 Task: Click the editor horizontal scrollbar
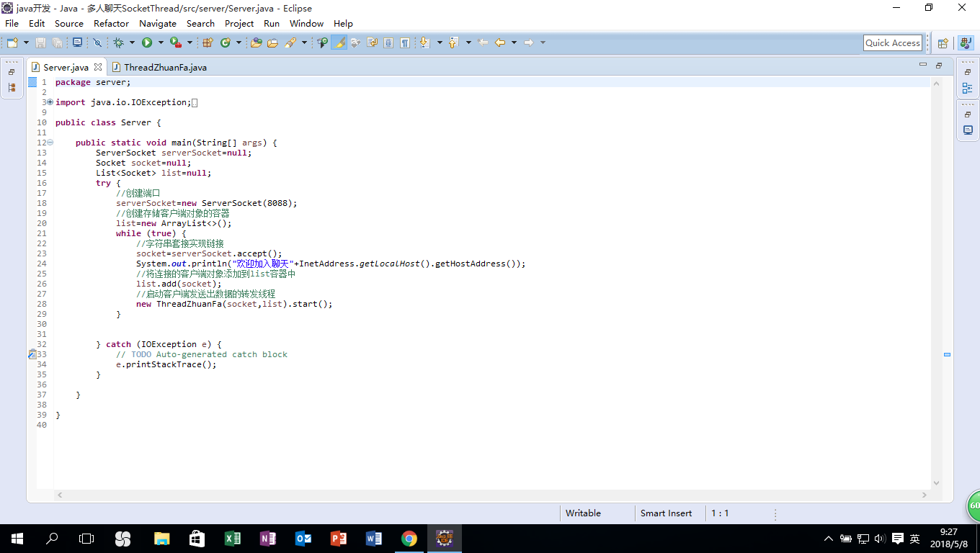[491, 495]
